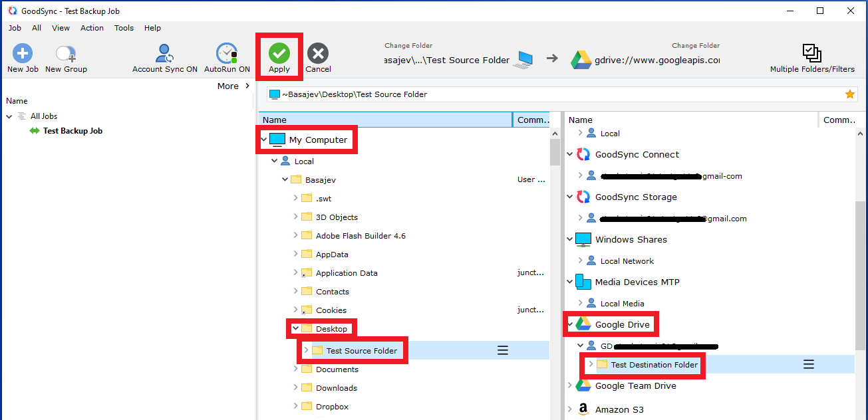
Task: Expand the Downloads folder
Action: tap(295, 388)
